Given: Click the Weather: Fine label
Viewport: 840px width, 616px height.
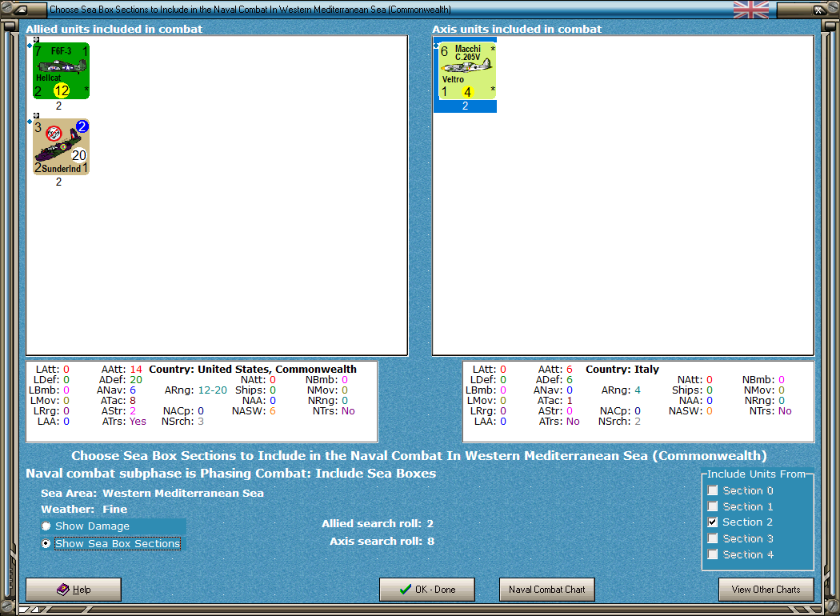Looking at the screenshot, I should tap(84, 509).
